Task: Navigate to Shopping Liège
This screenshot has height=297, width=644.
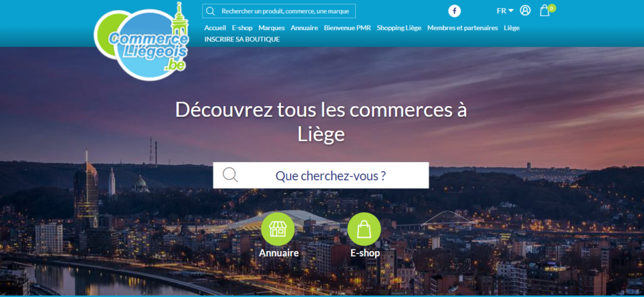Action: point(399,28)
